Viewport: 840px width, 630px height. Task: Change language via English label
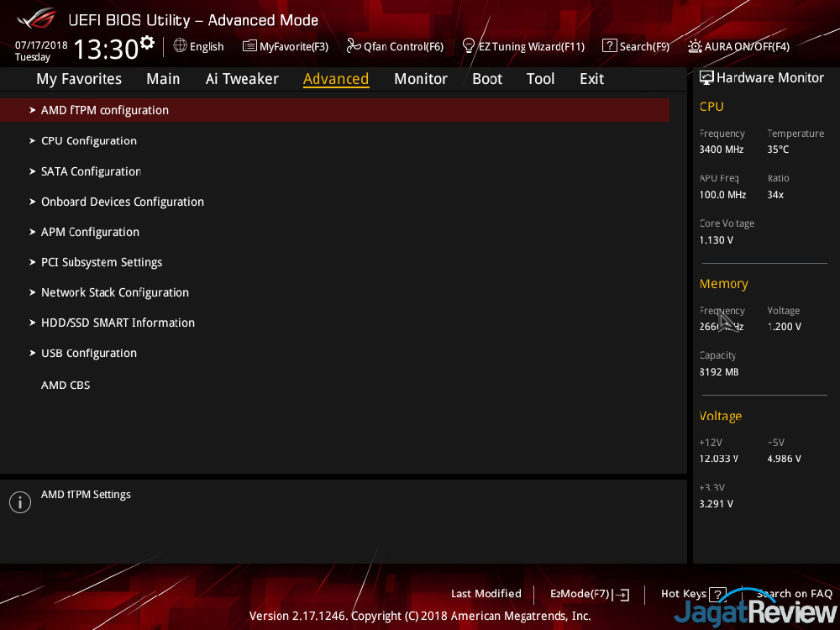point(207,46)
